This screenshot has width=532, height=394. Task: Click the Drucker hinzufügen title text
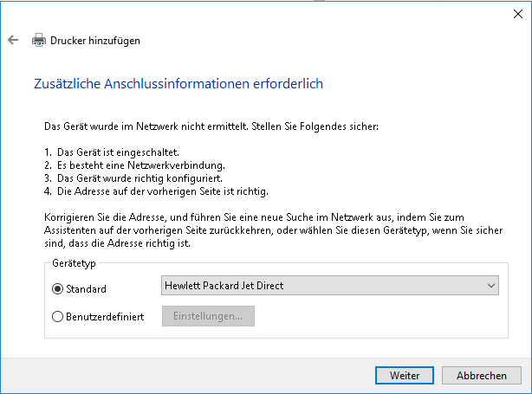[x=95, y=40]
